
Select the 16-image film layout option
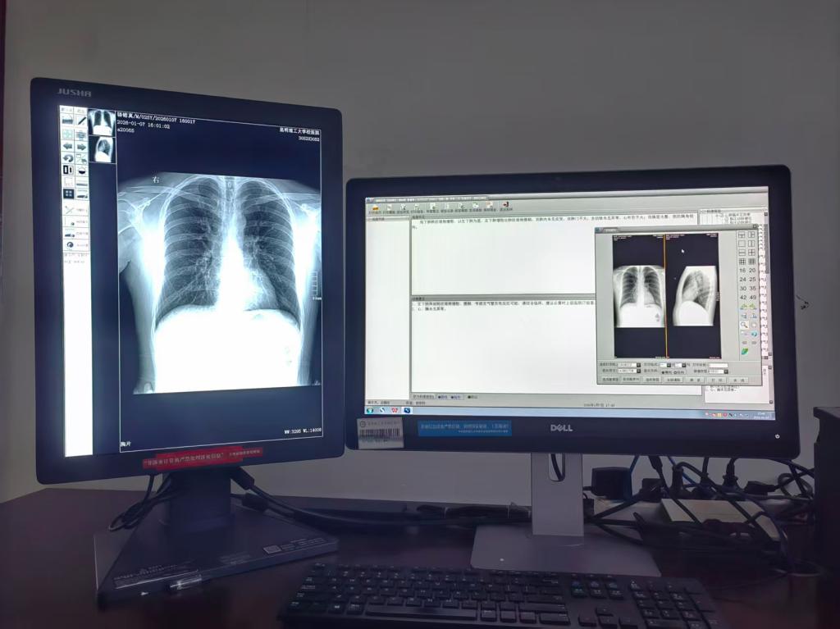(742, 270)
